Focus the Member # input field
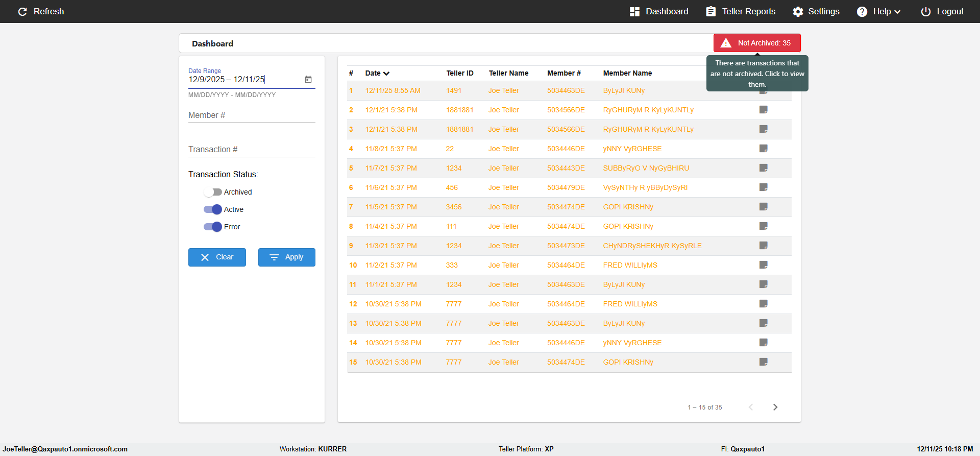 pyautogui.click(x=252, y=115)
